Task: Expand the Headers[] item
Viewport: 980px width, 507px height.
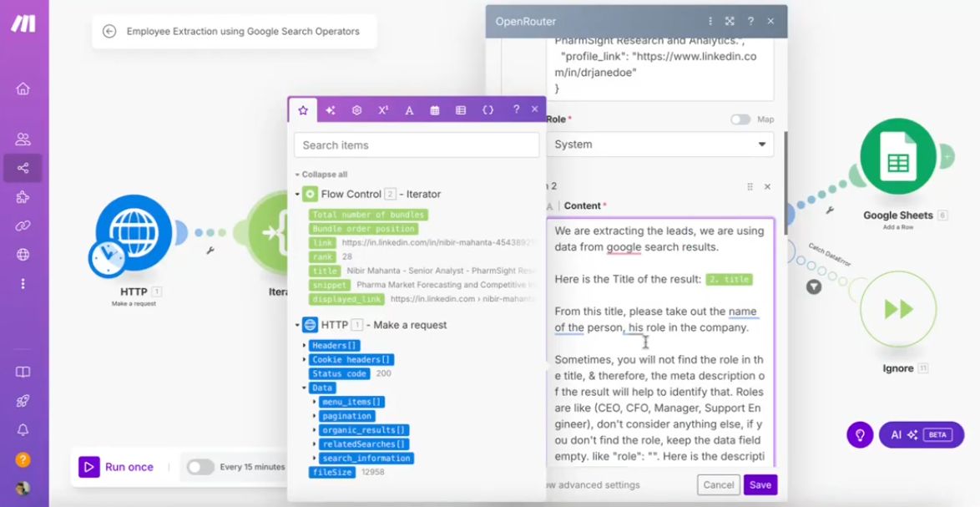Action: point(305,346)
